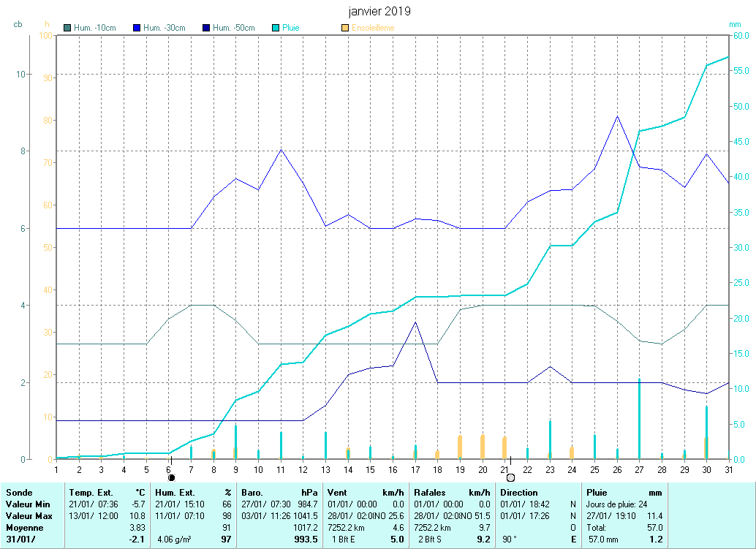Click the 'janvier 2019' chart title

[x=379, y=12]
